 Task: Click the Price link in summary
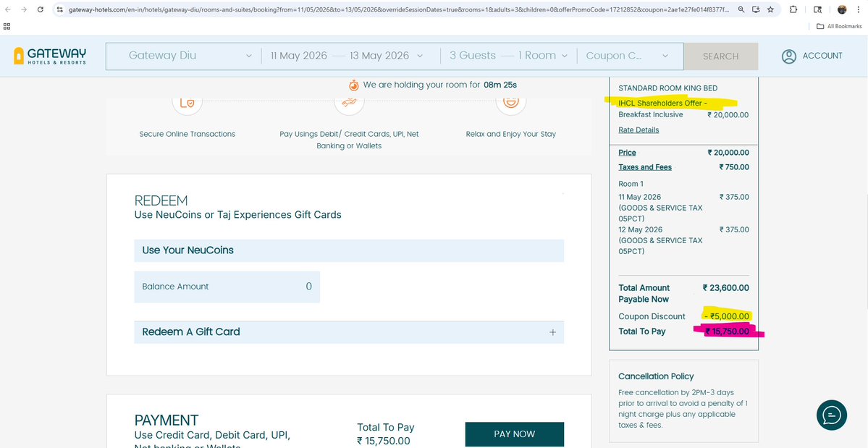pos(627,153)
